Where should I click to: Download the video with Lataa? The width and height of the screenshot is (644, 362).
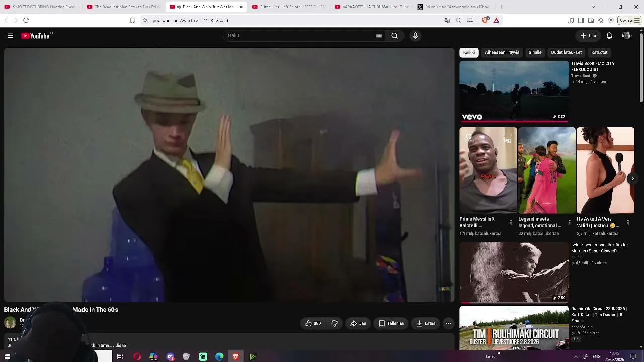(426, 323)
